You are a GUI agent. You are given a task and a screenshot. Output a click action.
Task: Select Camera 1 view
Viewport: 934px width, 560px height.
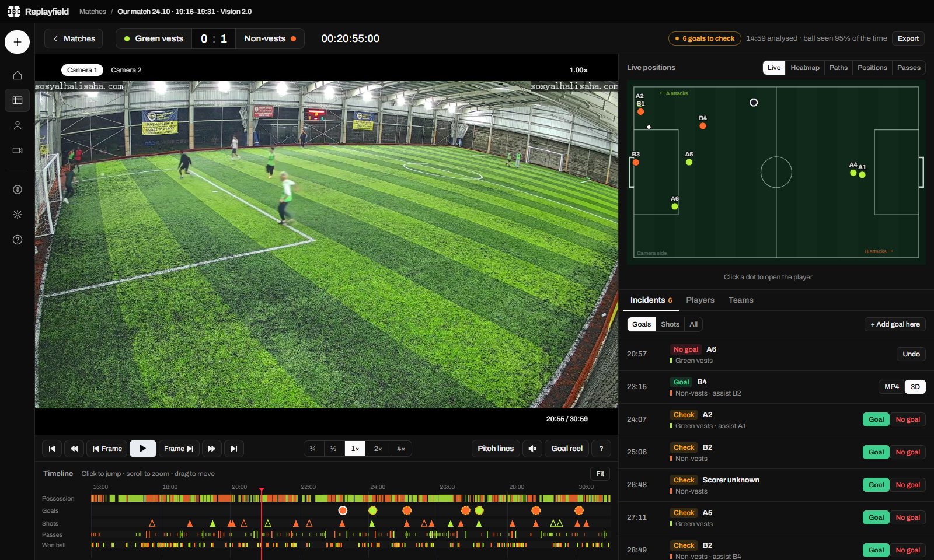pos(82,70)
